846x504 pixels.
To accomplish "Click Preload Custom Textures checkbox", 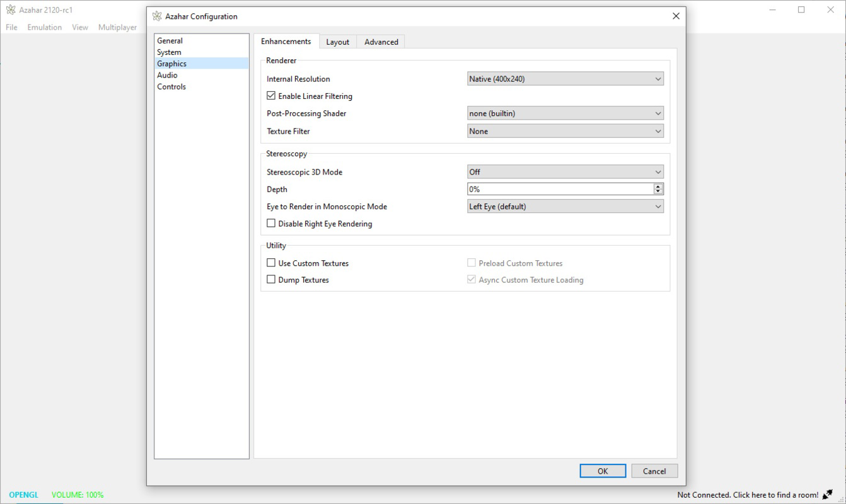I will pos(472,263).
